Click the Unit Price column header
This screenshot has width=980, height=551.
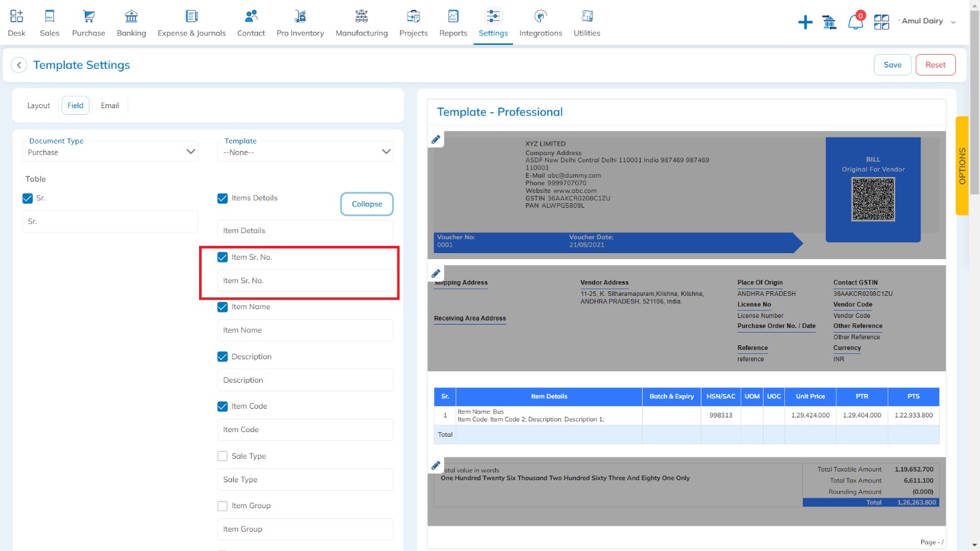coord(810,397)
